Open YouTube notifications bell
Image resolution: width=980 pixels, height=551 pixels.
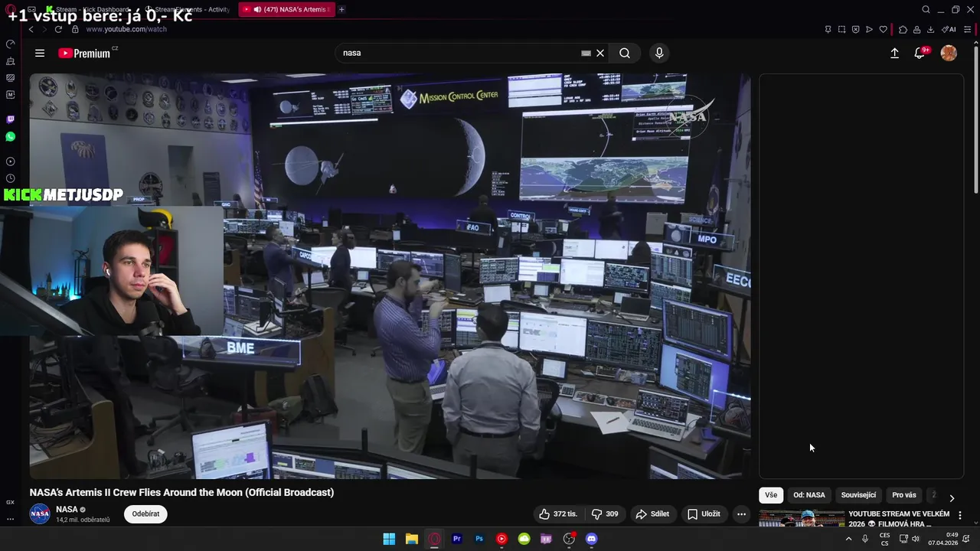coord(920,53)
